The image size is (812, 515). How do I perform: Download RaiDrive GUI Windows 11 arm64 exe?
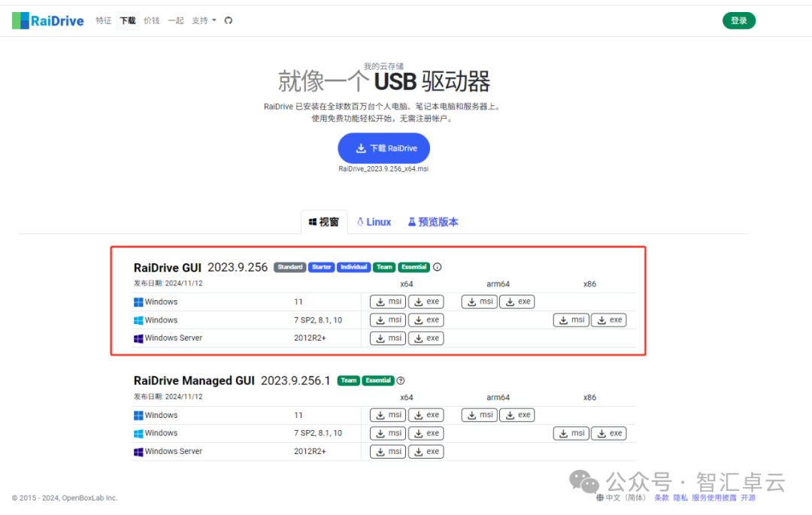click(517, 301)
